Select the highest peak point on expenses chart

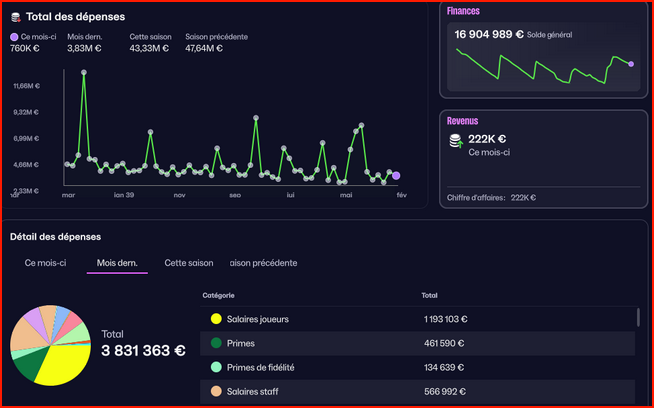(83, 72)
